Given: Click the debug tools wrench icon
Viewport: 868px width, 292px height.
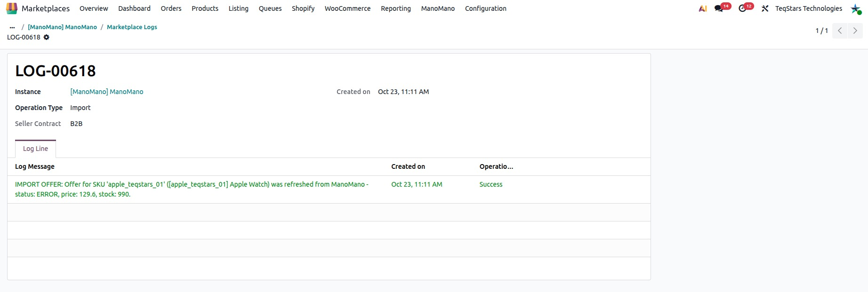Looking at the screenshot, I should pos(765,8).
